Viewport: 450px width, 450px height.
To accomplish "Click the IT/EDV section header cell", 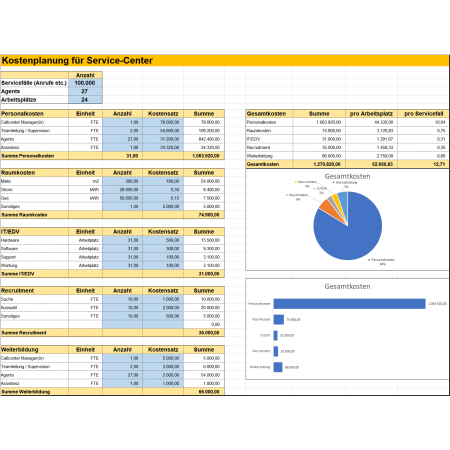I will [35, 232].
